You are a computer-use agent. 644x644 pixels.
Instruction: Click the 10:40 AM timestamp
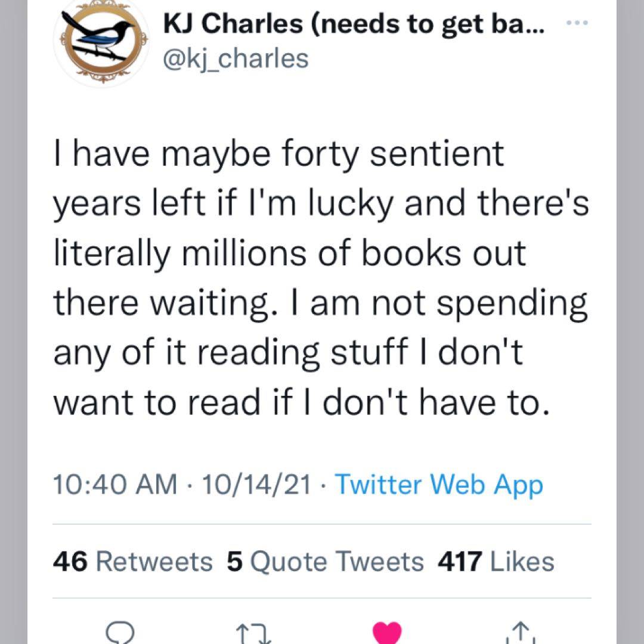(114, 485)
